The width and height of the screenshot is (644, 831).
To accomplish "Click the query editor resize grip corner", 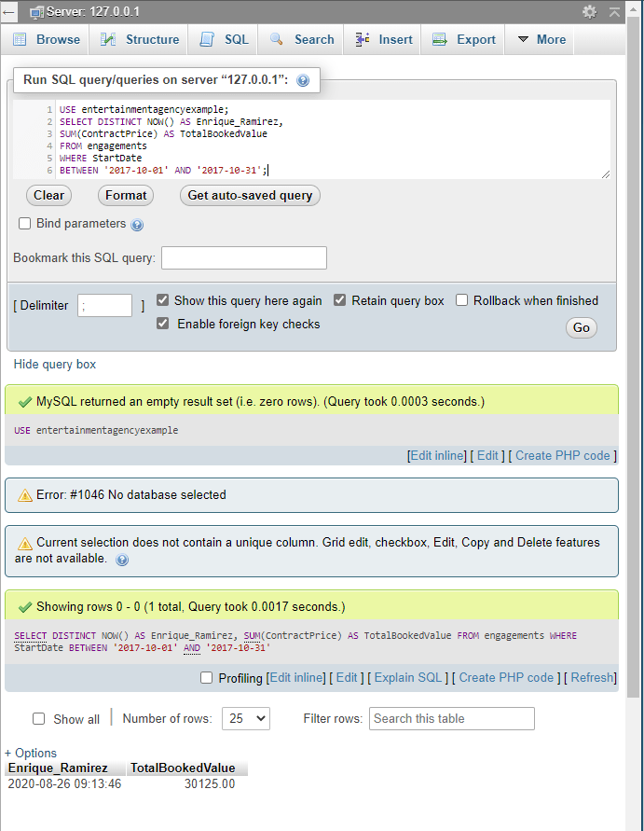I will point(606,174).
